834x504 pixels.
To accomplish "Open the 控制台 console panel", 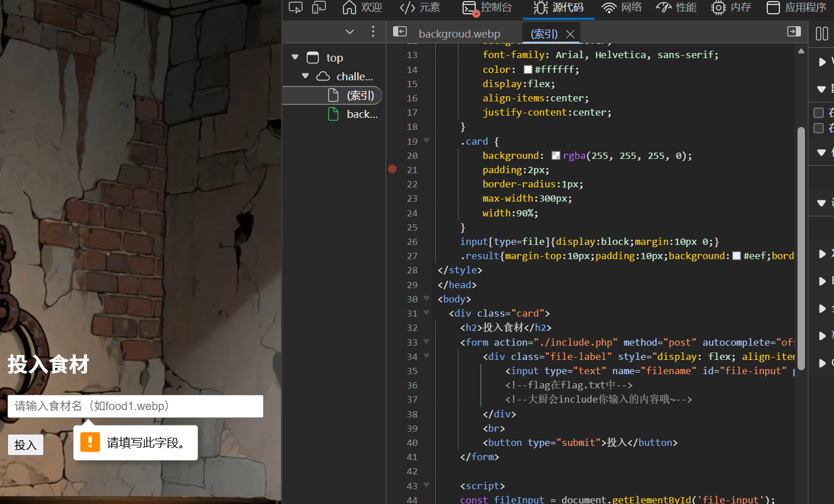I will tap(487, 7).
